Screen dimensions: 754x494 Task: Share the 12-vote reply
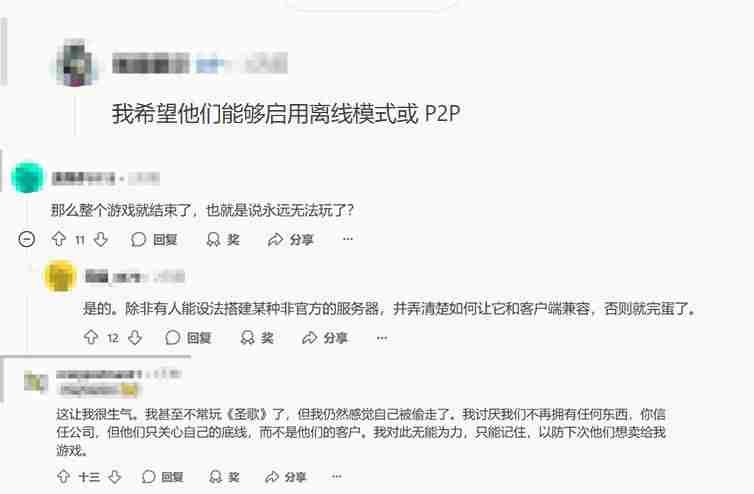(x=325, y=338)
